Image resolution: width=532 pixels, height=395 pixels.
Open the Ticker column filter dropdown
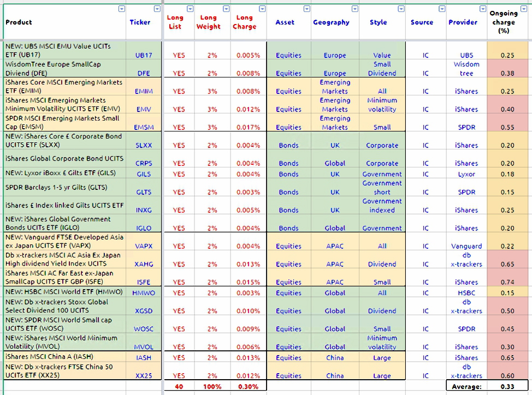tap(157, 9)
